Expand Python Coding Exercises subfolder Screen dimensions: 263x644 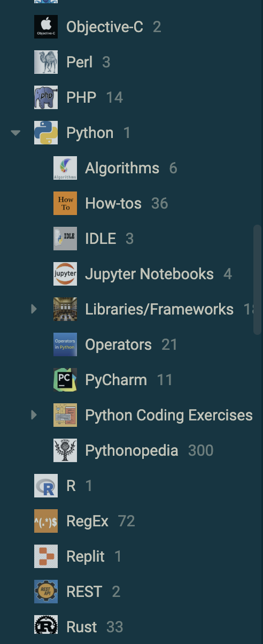pos(34,415)
